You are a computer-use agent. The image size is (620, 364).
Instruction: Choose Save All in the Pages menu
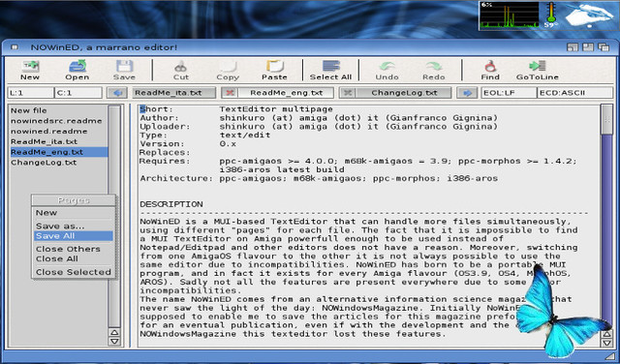pos(74,236)
